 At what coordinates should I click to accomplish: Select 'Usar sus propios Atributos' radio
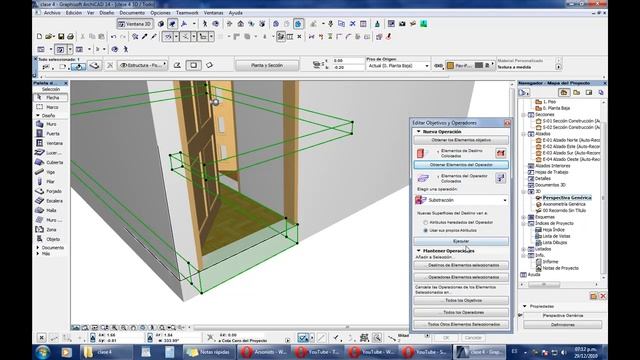[x=426, y=231]
